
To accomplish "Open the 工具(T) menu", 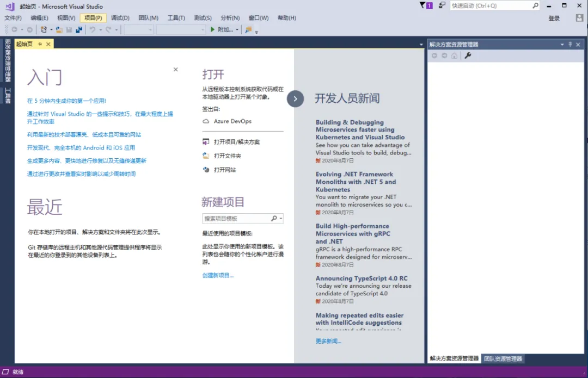I will tap(176, 17).
